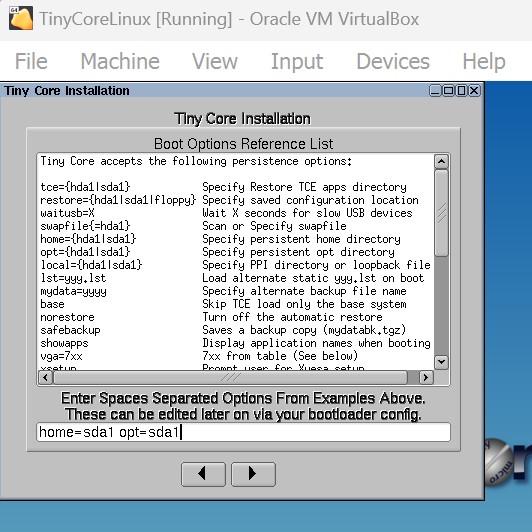Select the 'vga=7xx' option text
Image resolution: width=532 pixels, height=532 pixels.
click(x=61, y=356)
